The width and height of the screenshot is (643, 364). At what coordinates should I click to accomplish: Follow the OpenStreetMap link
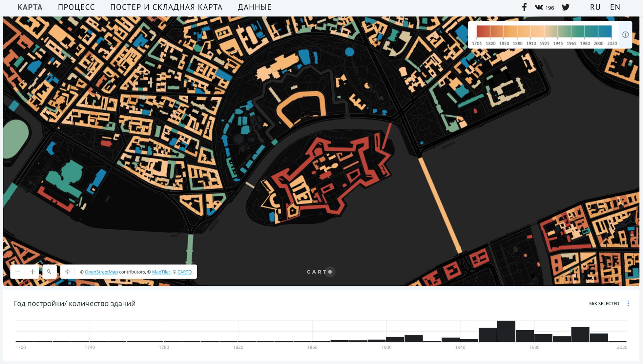(101, 272)
